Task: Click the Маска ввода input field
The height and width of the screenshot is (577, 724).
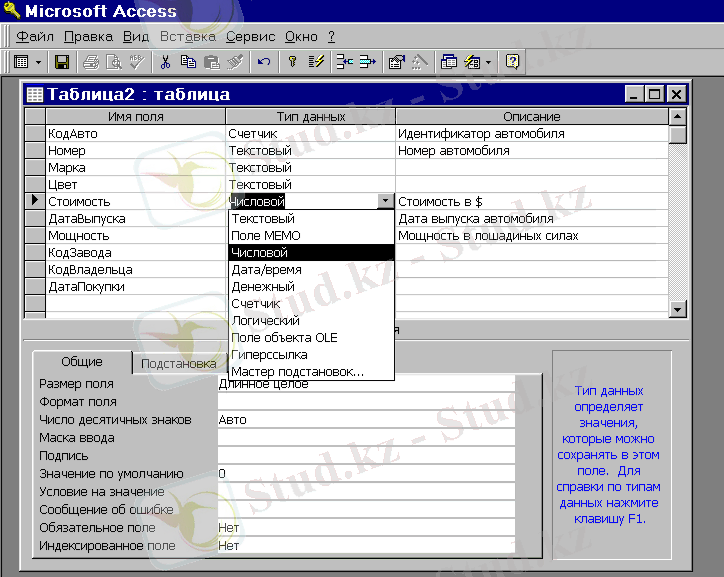Action: tap(365, 438)
